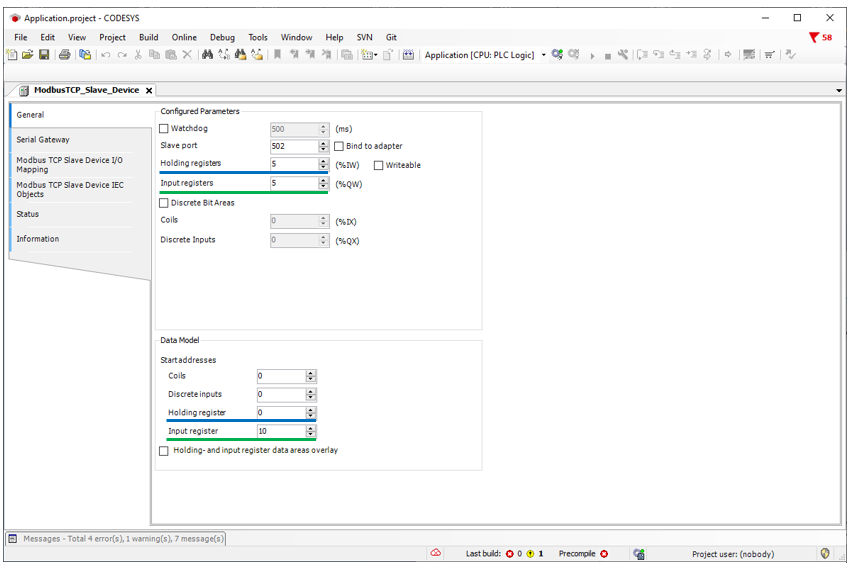Image resolution: width=849 pixels, height=568 pixels.
Task: Click the Login gear icon in toolbar
Action: [557, 55]
